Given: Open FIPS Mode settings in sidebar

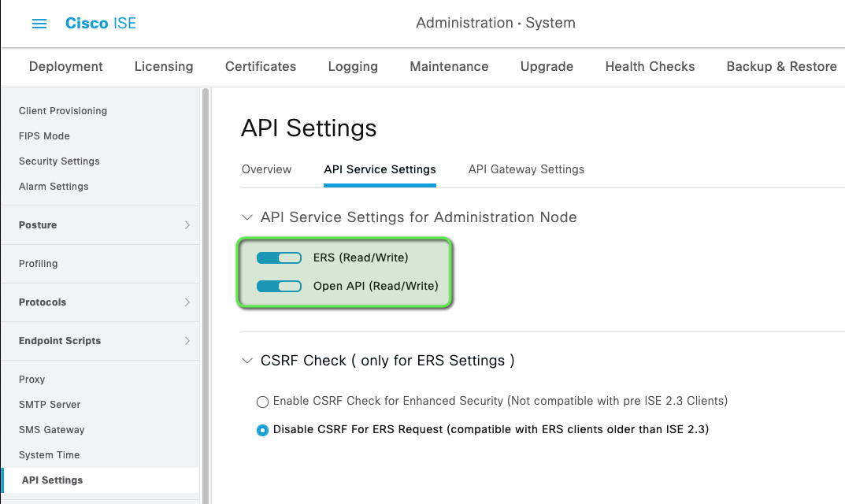Looking at the screenshot, I should pos(44,135).
